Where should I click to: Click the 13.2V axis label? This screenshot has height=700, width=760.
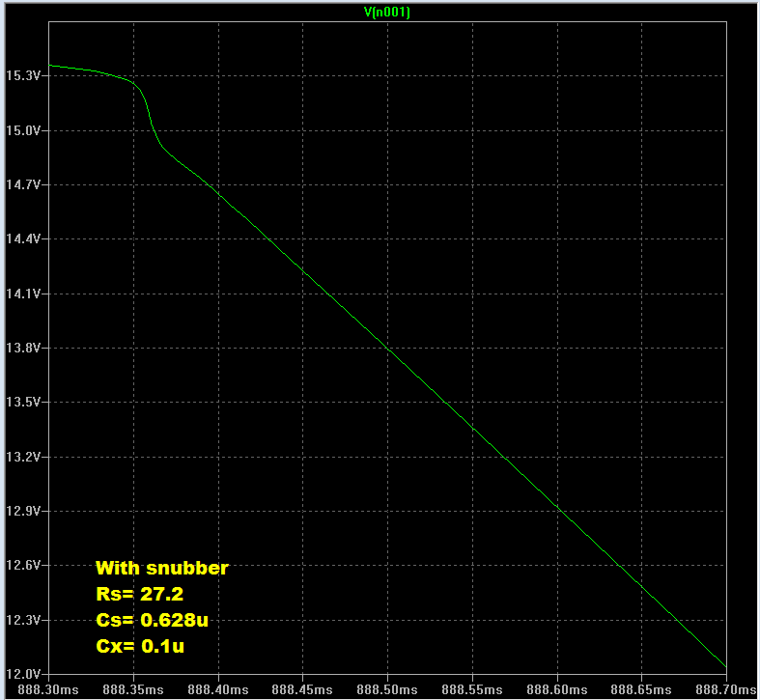click(23, 457)
